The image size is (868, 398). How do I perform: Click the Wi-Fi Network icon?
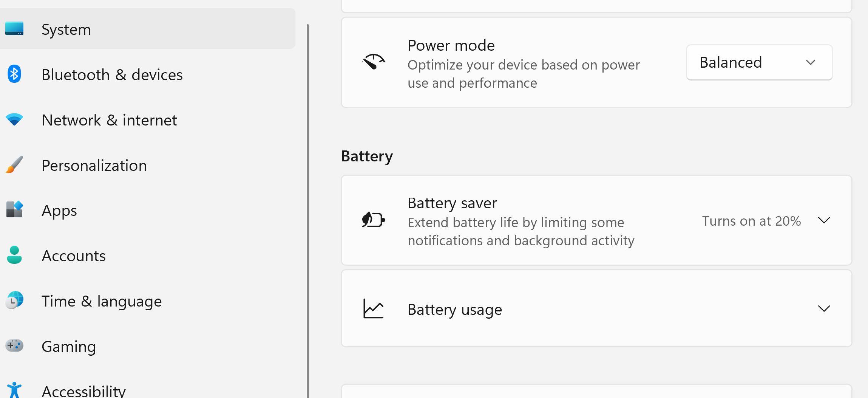click(x=14, y=120)
